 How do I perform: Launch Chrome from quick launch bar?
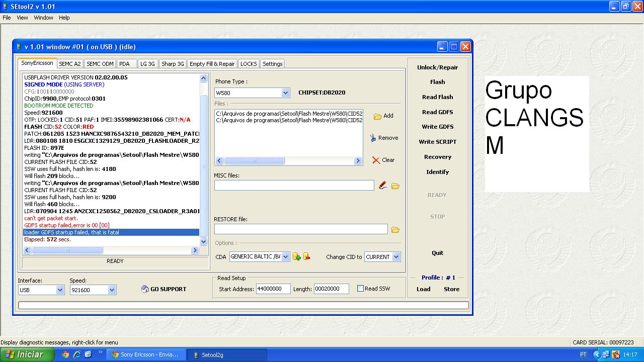coord(65,354)
